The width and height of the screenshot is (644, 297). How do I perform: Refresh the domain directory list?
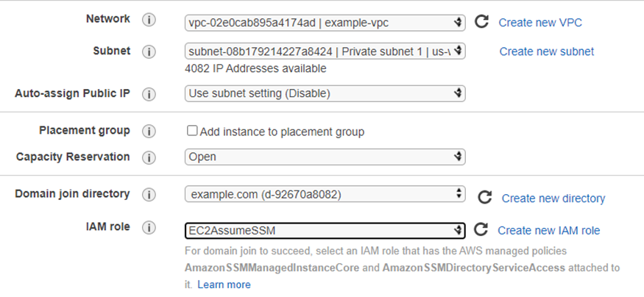(484, 198)
